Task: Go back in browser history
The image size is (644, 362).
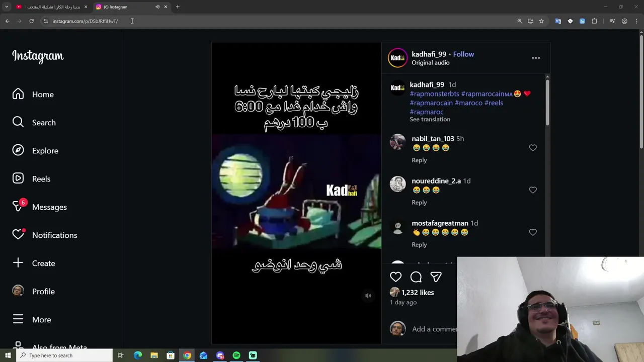Action: pos(7,21)
